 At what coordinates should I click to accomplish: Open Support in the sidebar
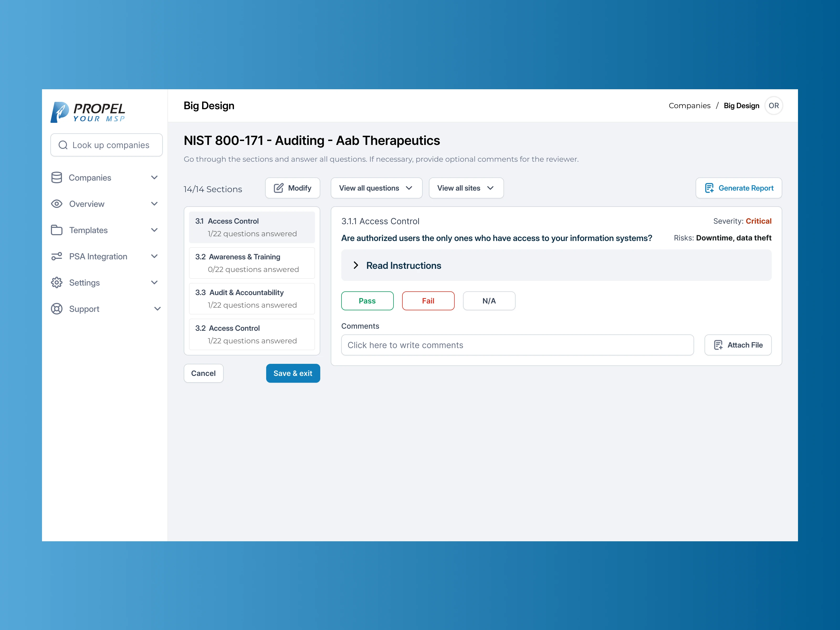(106, 309)
